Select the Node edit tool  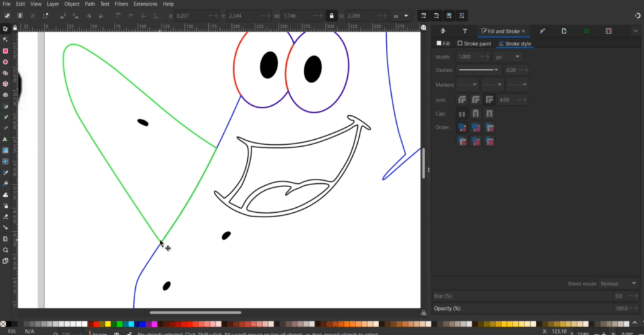pos(5,40)
